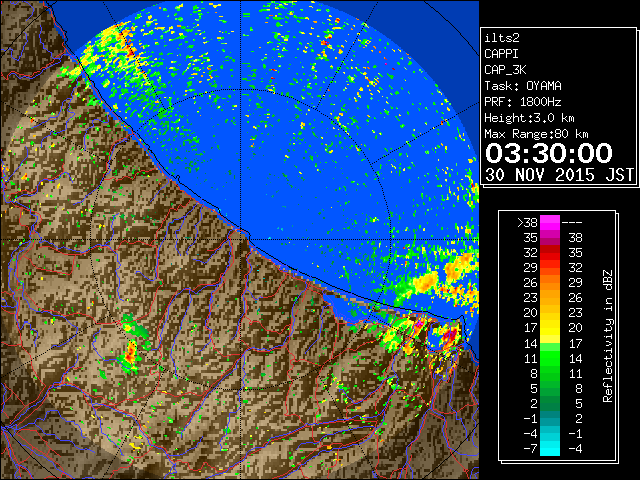
Task: Click the orange 26-29 dBZ legend color
Action: [x=550, y=282]
